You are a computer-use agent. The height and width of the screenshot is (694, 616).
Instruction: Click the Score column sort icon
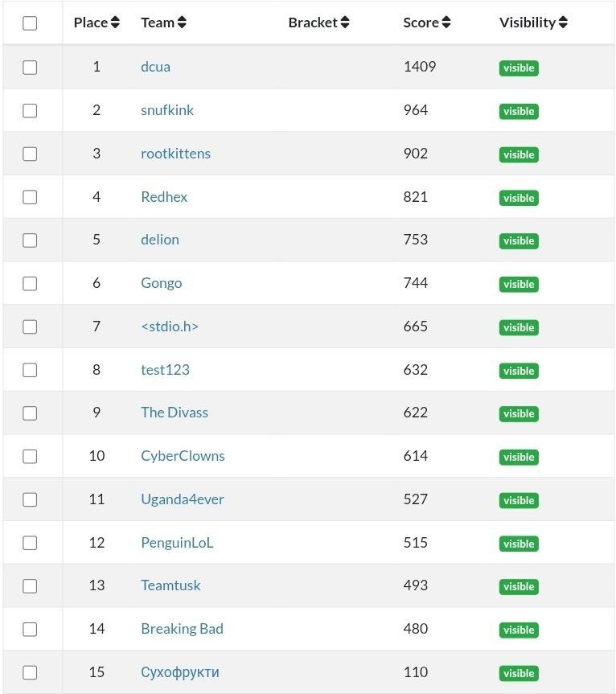point(446,23)
